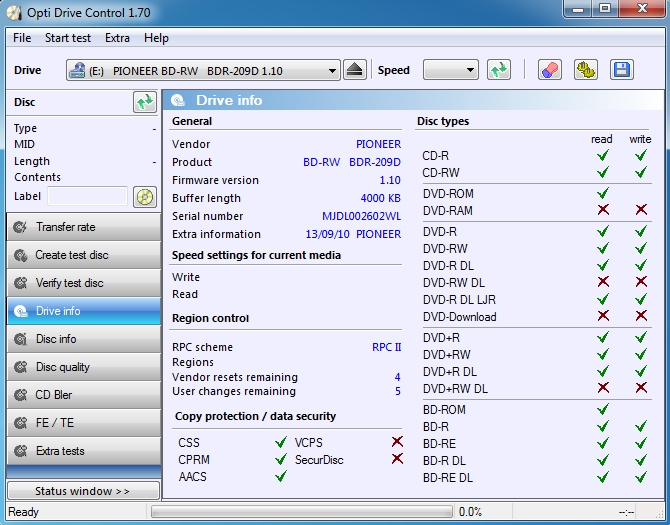Click the progress bar at the bottom
Screen dimensions: 670x525
pos(302,512)
